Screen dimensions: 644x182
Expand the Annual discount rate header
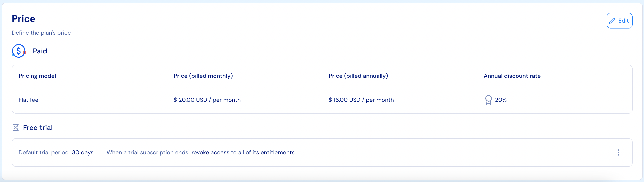pyautogui.click(x=512, y=76)
